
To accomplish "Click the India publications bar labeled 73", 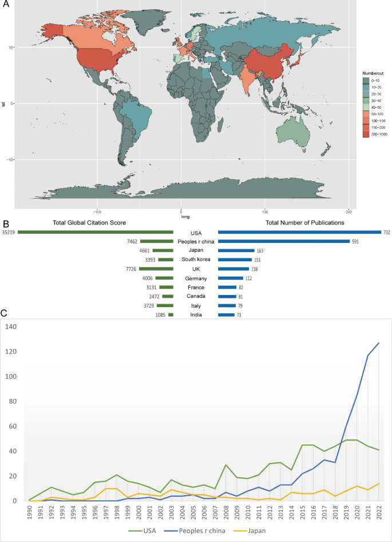I will (x=226, y=315).
